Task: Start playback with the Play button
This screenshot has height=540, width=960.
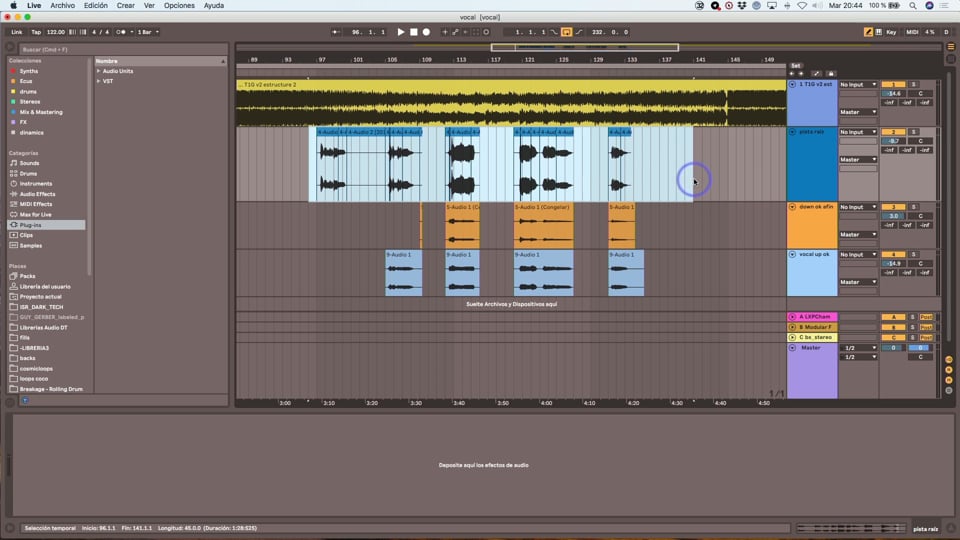Action: pyautogui.click(x=401, y=32)
